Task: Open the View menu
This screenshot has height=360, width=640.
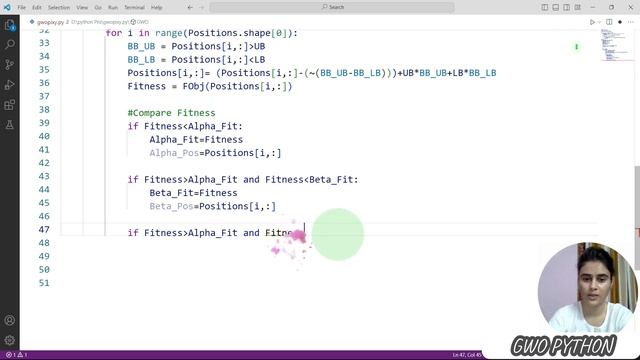Action: (x=82, y=7)
